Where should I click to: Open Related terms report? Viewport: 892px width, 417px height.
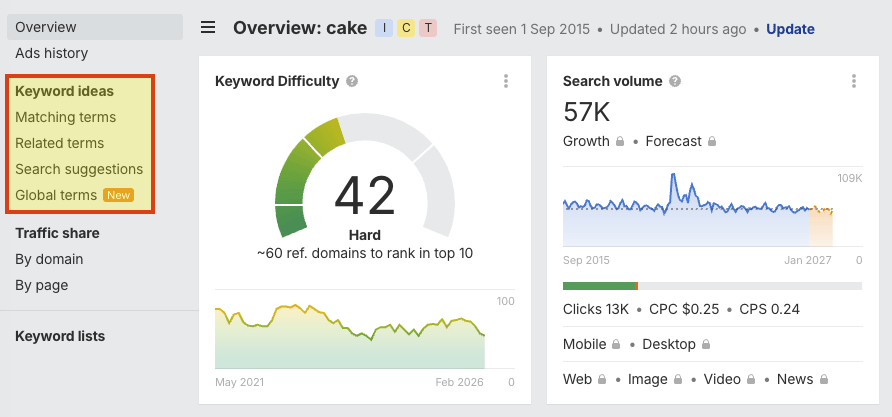pyautogui.click(x=59, y=143)
